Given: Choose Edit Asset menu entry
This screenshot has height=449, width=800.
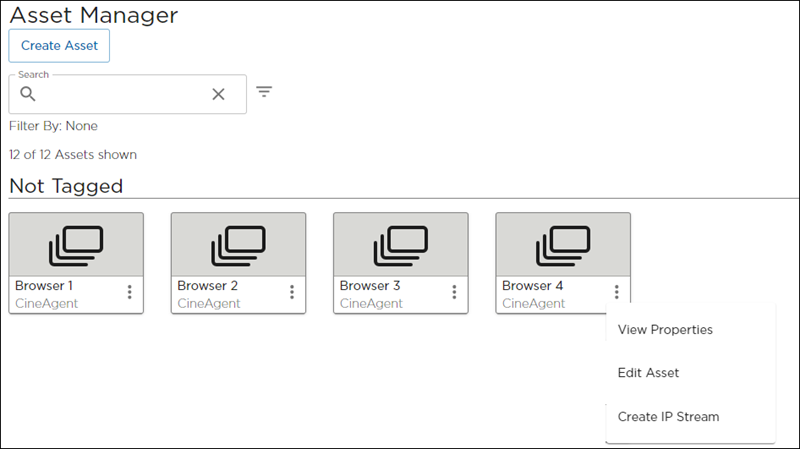Looking at the screenshot, I should (x=648, y=373).
